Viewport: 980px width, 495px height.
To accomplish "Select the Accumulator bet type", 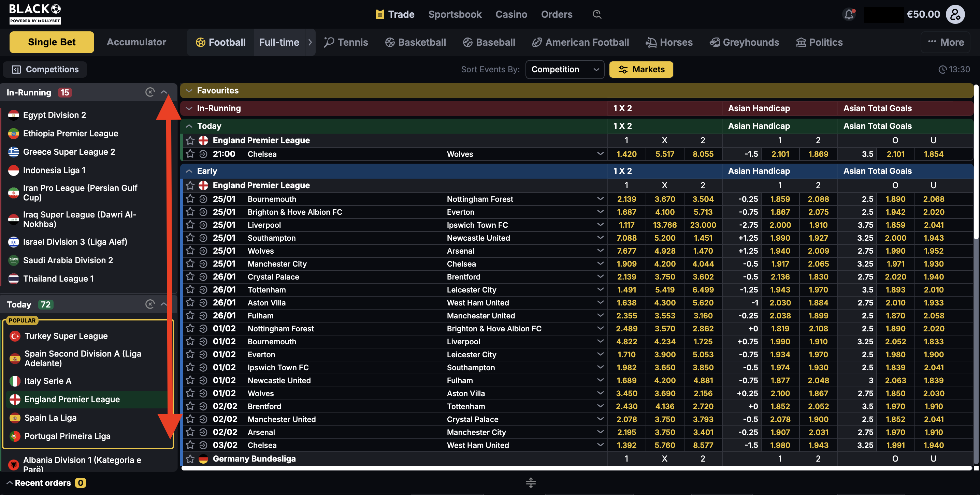I will point(136,42).
